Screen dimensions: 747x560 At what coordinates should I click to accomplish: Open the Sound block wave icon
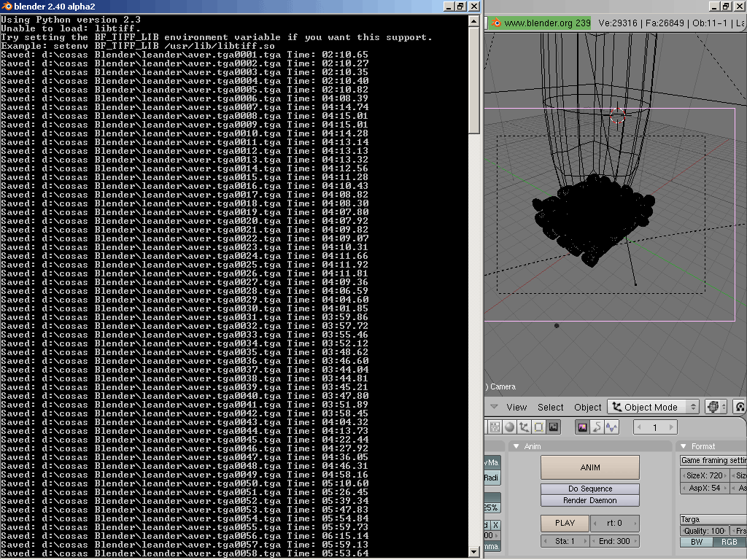click(x=612, y=427)
